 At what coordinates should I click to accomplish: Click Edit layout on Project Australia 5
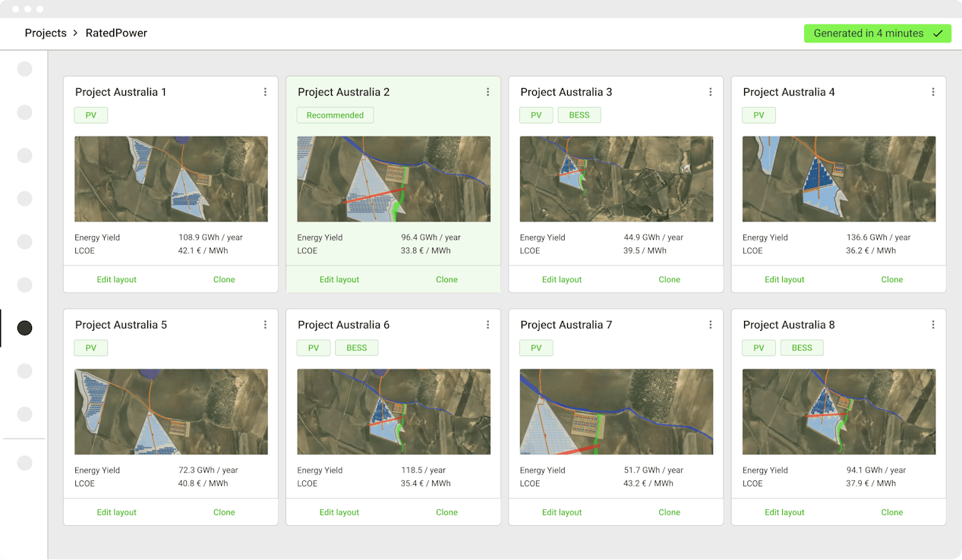(117, 512)
